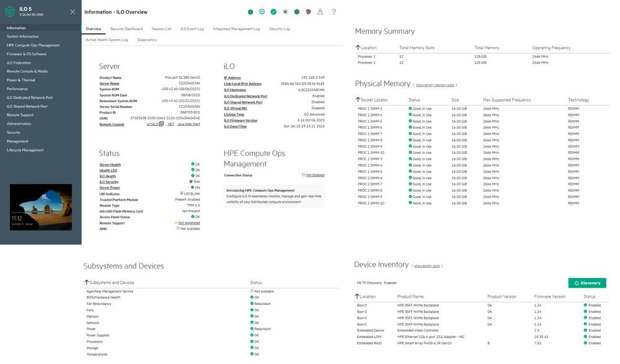Switch to the Security Dashboard tab
This screenshot has height=364, width=620.
(126, 29)
